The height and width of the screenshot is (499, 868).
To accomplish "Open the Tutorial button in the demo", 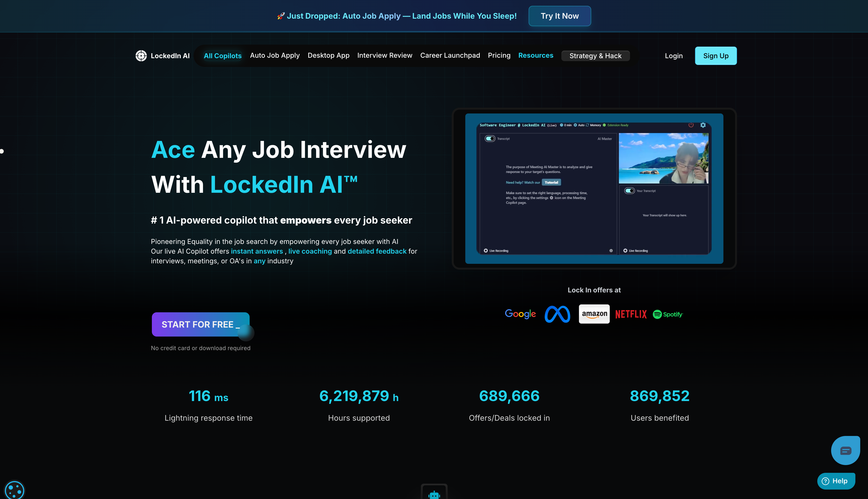I will coord(551,182).
